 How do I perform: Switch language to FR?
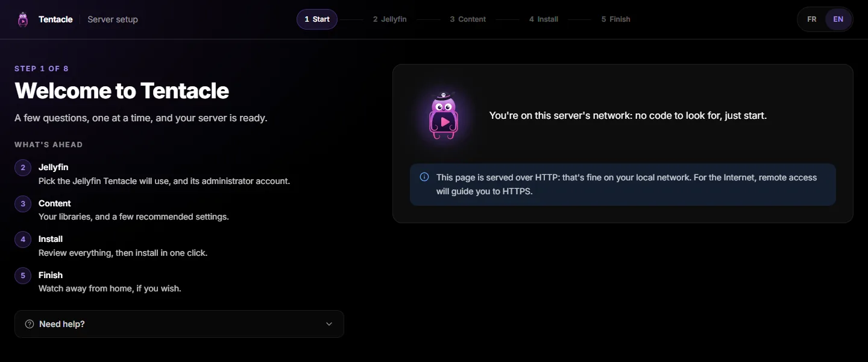coord(812,19)
